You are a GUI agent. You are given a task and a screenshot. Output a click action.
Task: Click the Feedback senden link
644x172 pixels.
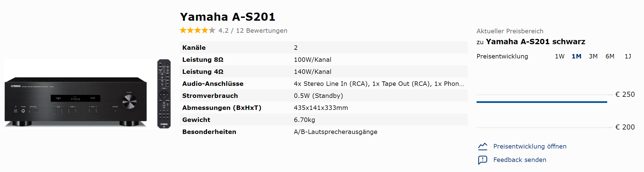pyautogui.click(x=520, y=160)
